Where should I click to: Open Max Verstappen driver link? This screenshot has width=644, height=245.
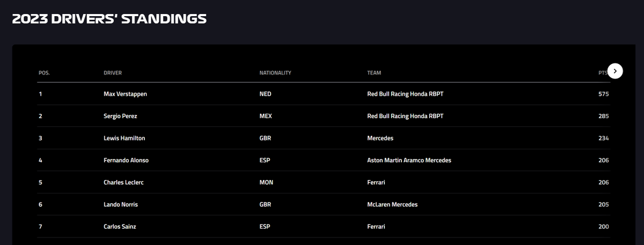125,94
